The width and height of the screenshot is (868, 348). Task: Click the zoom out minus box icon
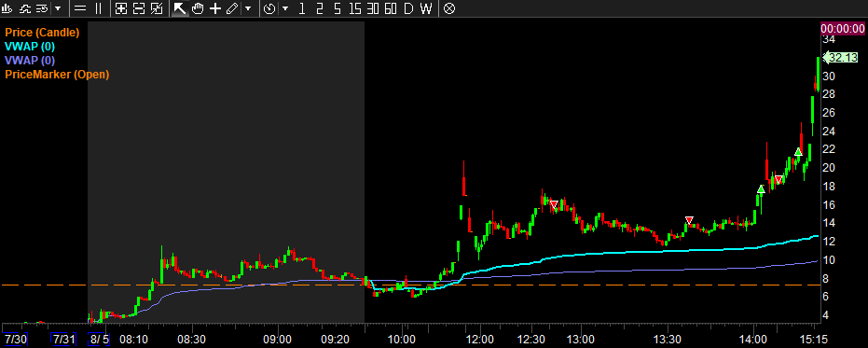point(139,8)
